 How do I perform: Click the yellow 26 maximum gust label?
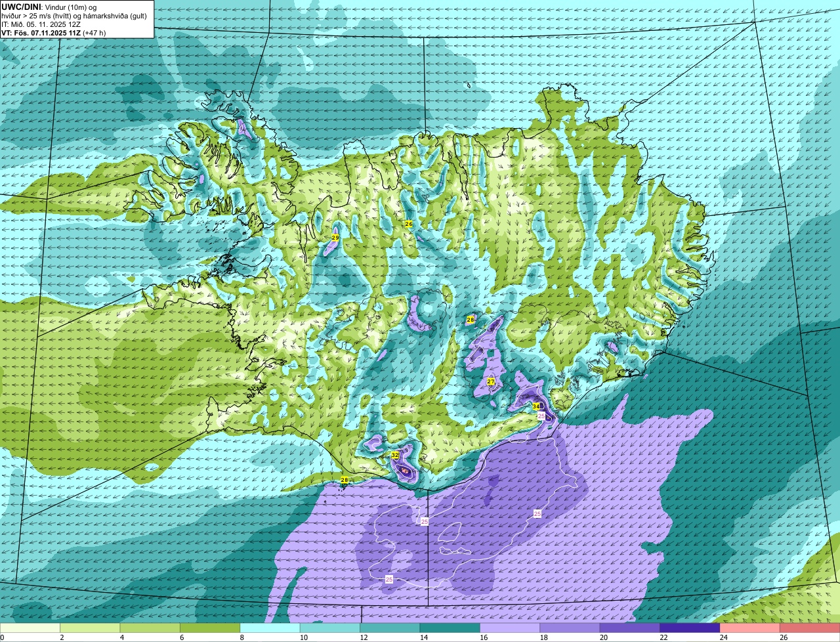tap(408, 224)
